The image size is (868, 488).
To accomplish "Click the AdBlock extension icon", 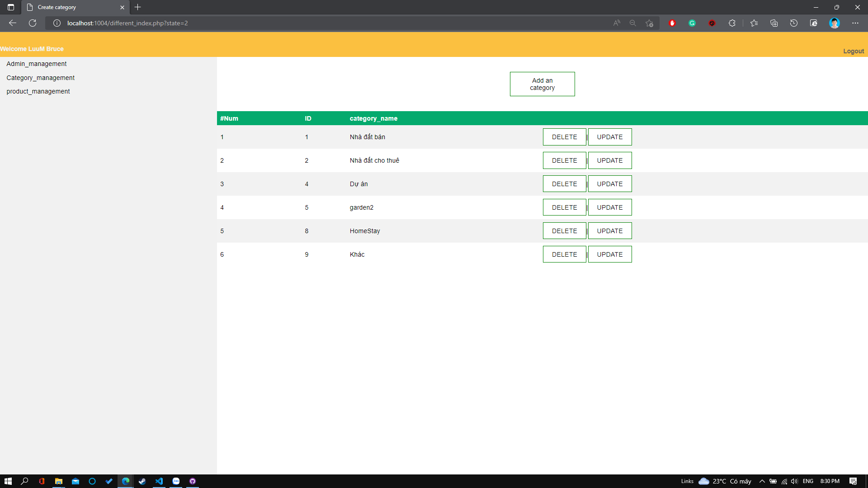I will [x=712, y=23].
